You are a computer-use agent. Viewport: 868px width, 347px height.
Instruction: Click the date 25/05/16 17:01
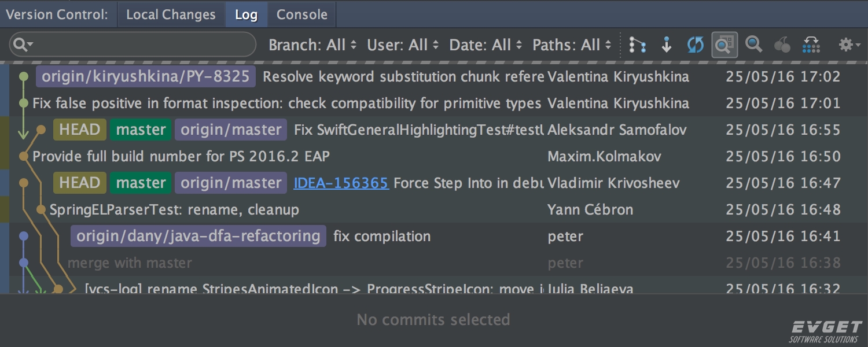tap(783, 104)
